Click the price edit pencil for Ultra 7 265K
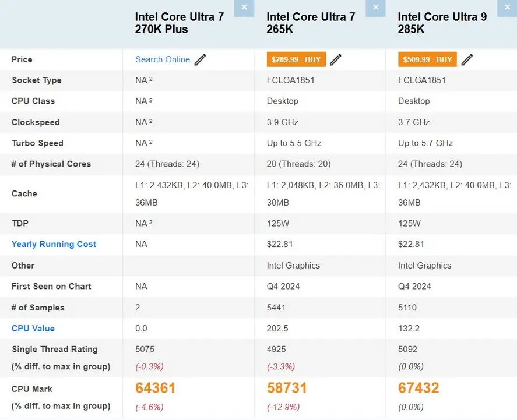The image size is (517, 420). point(336,59)
